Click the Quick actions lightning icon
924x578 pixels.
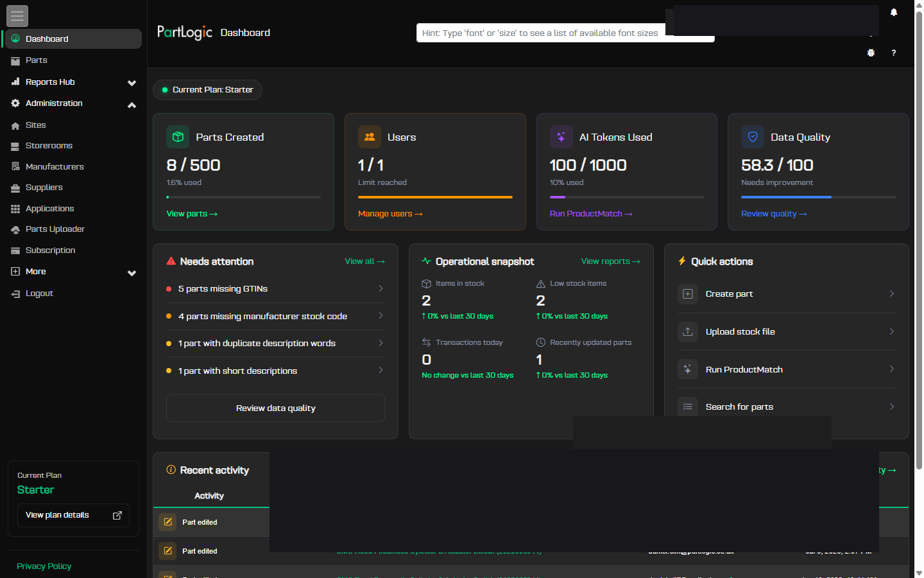(682, 261)
